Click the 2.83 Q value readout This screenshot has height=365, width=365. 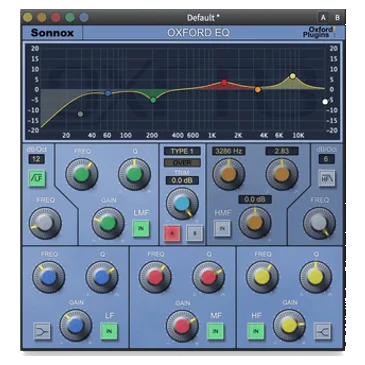click(x=282, y=151)
